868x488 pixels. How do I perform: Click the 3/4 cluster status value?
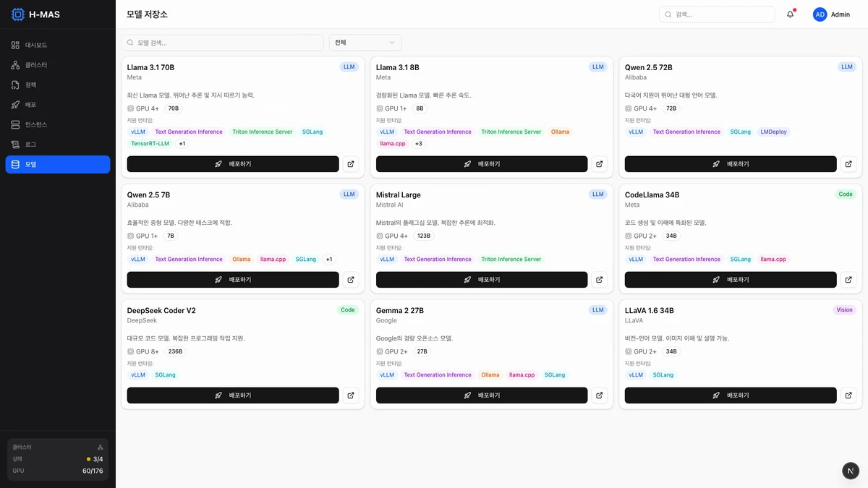click(98, 459)
